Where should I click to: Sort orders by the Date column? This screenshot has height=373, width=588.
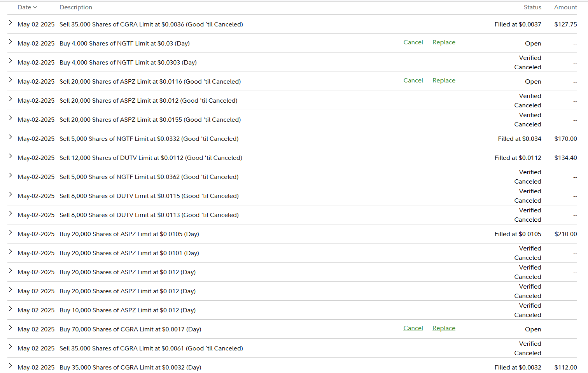27,7
